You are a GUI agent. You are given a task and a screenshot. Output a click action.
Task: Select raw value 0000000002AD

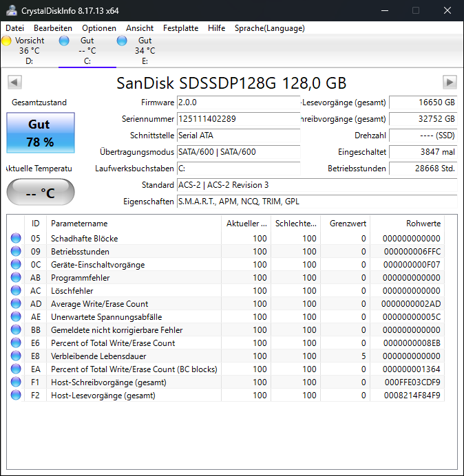click(411, 303)
